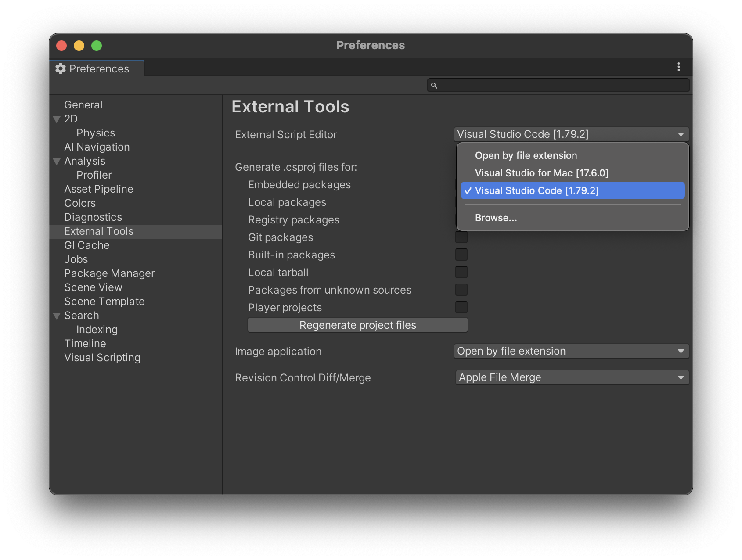Open the three-dot options menu

click(x=678, y=67)
